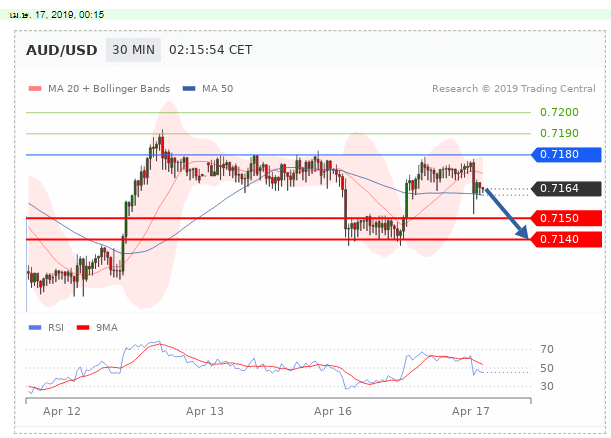The image size is (611, 438).
Task: Click the Apr 17 date label
Action: (x=470, y=411)
